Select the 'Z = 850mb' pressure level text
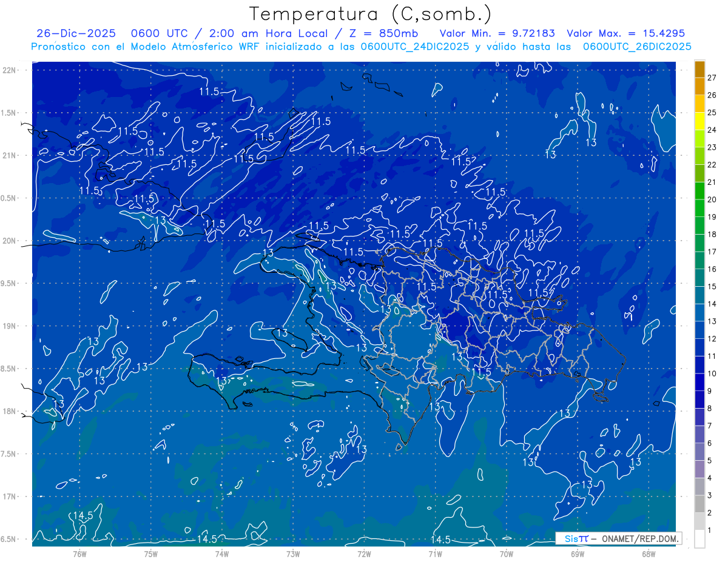 click(383, 33)
